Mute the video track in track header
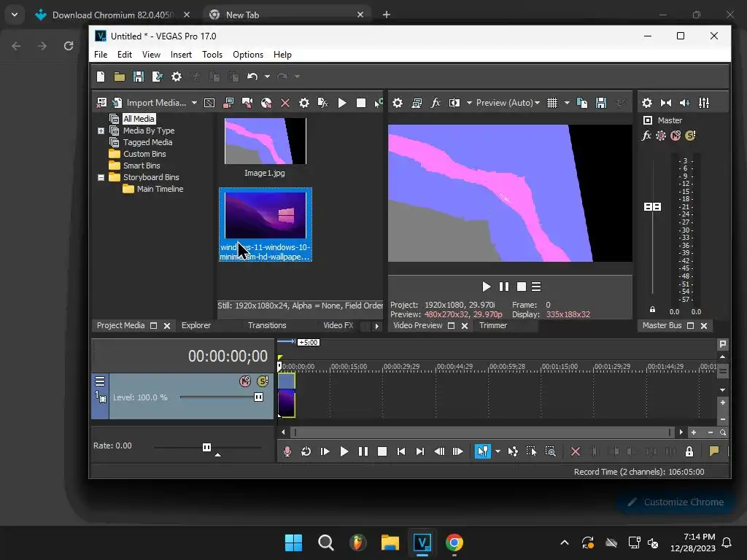This screenshot has width=747, height=560. click(245, 381)
